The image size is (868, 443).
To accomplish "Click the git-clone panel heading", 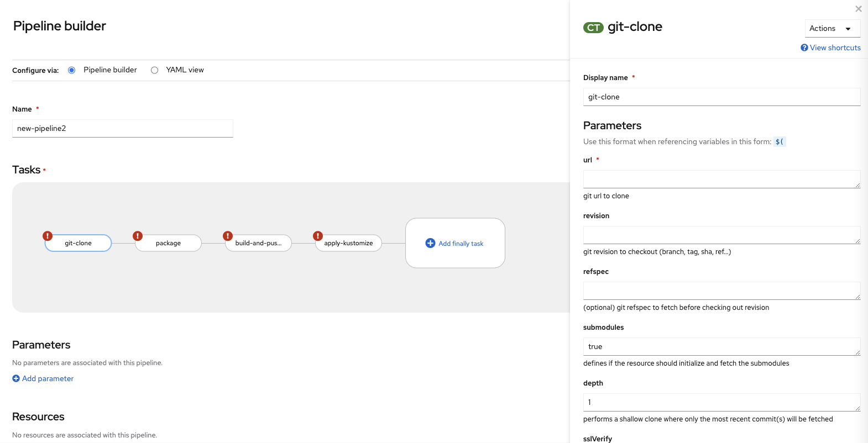I will [635, 27].
